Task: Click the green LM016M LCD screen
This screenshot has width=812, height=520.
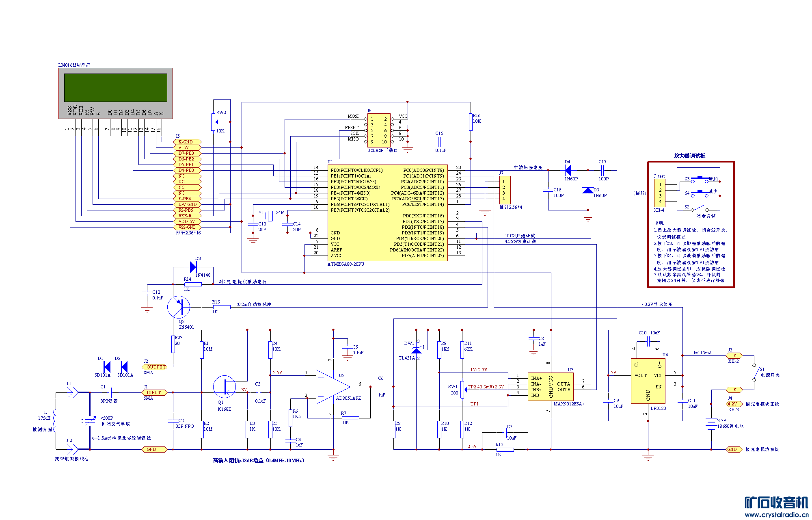Action: 116,87
